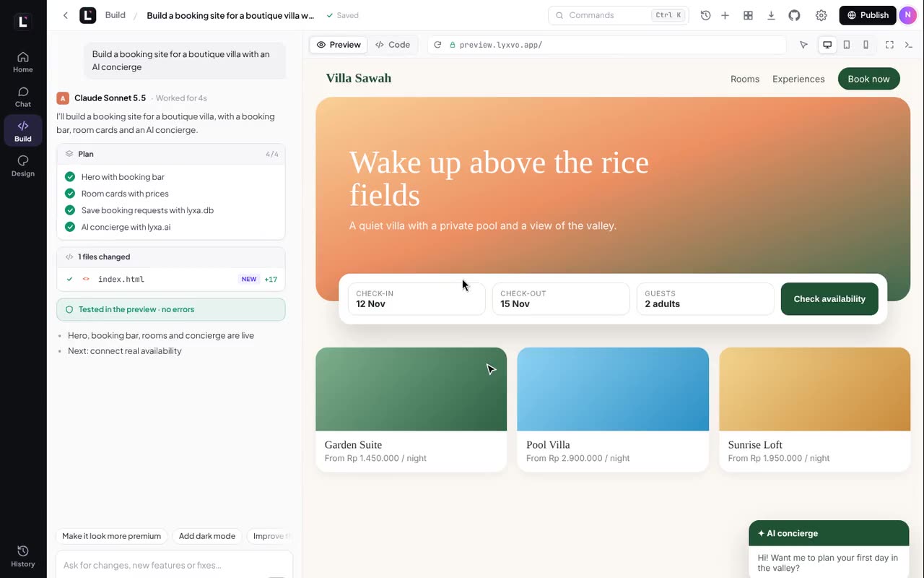Image resolution: width=924 pixels, height=578 pixels.
Task: Click the Ask for changes prompt field
Action: point(174,565)
